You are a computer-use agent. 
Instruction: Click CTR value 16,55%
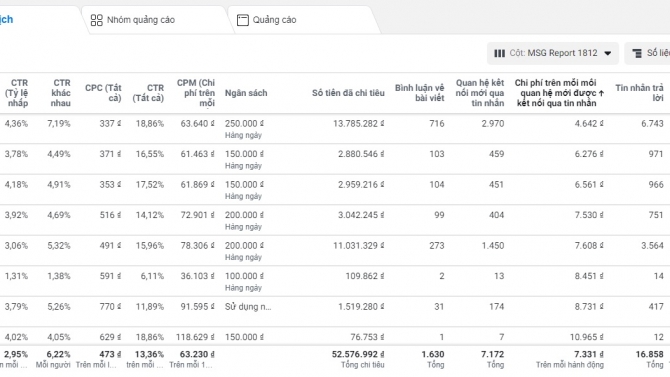[150, 154]
